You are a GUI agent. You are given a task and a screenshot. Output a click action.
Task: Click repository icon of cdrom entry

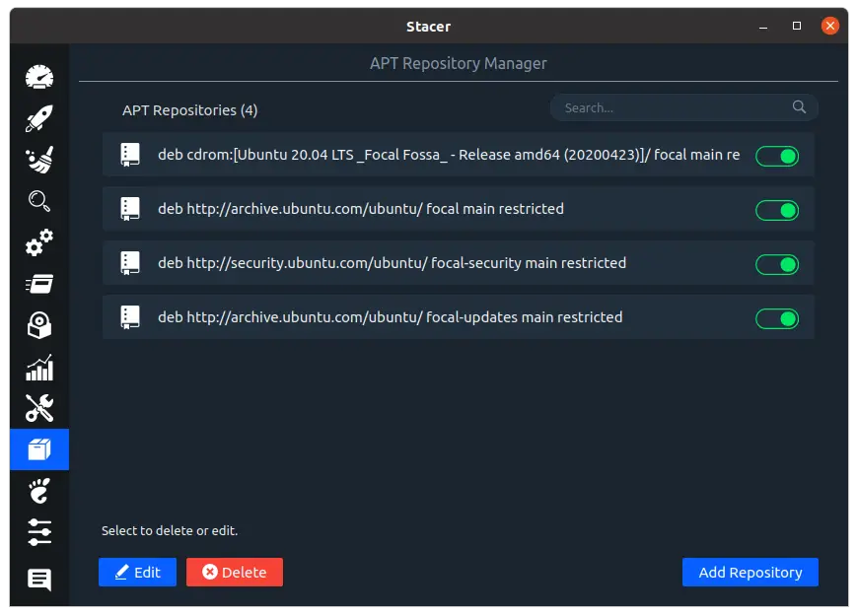pyautogui.click(x=129, y=155)
